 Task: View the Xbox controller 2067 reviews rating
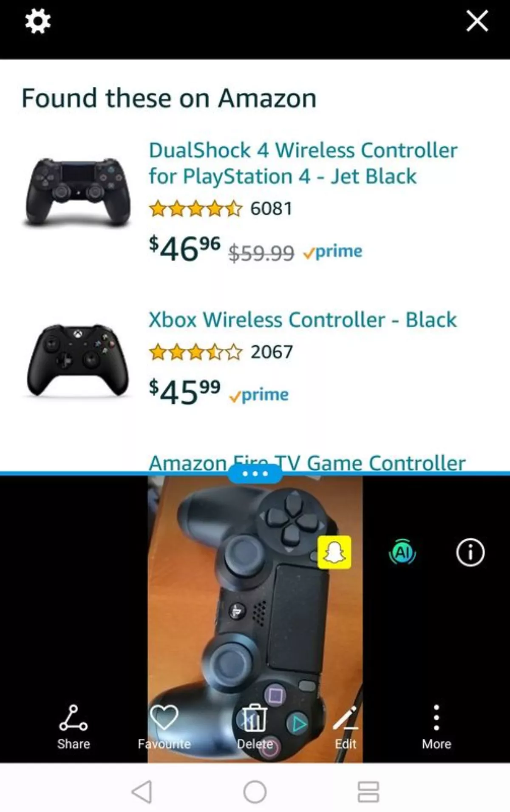(x=221, y=352)
